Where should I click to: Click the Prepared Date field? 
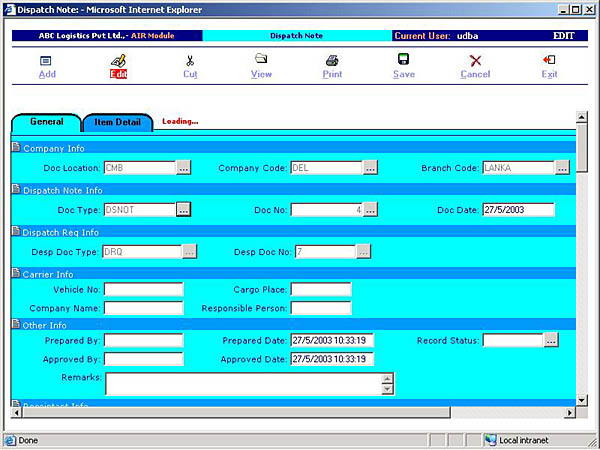332,341
